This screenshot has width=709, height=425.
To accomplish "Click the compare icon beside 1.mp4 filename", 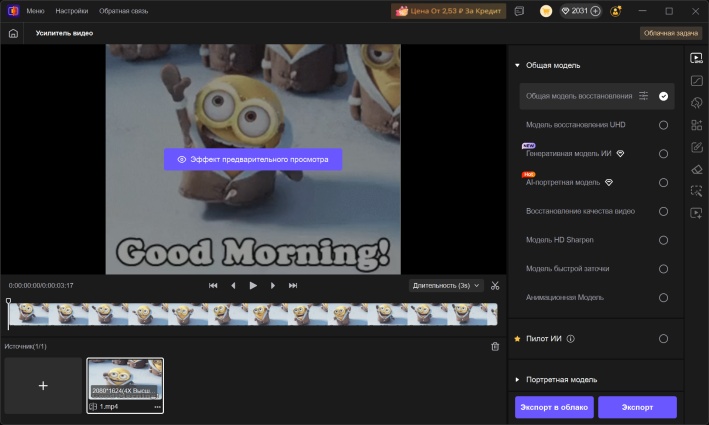I will click(93, 407).
